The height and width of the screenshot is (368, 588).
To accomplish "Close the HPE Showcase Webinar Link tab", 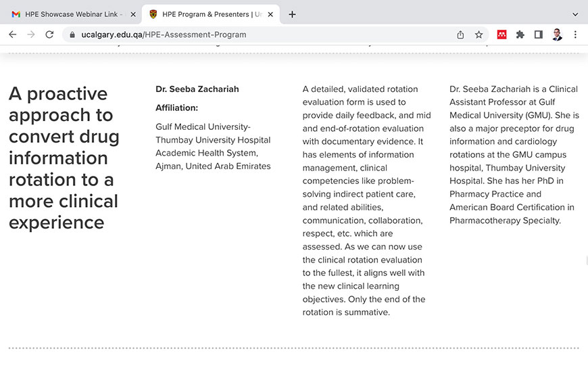I will 132,14.
